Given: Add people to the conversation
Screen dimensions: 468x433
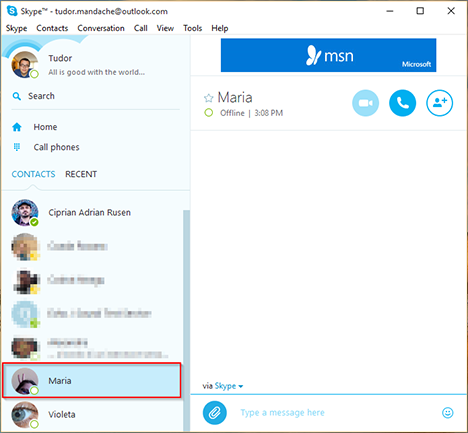Looking at the screenshot, I should click(439, 103).
